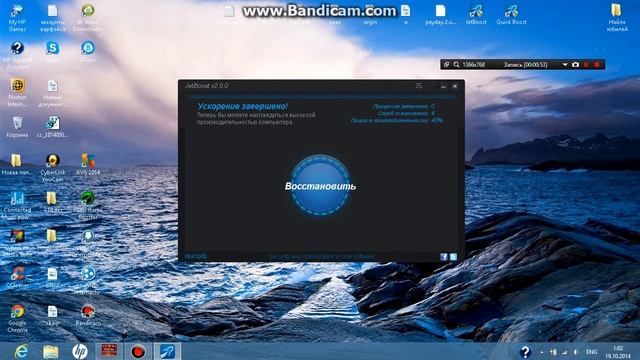Screen dimensions: 640x360
Task: Open the Facebook icon in JetBoost footer
Action: tap(444, 257)
